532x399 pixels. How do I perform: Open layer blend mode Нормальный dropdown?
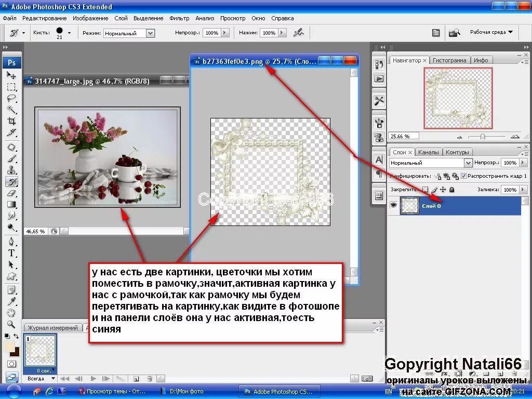(x=430, y=163)
